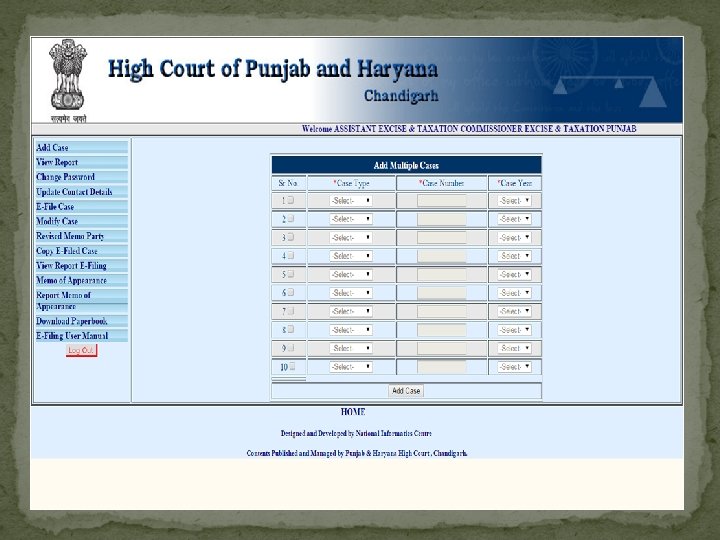Focus Case Number field in row 4
The height and width of the screenshot is (540, 720).
pyautogui.click(x=441, y=256)
